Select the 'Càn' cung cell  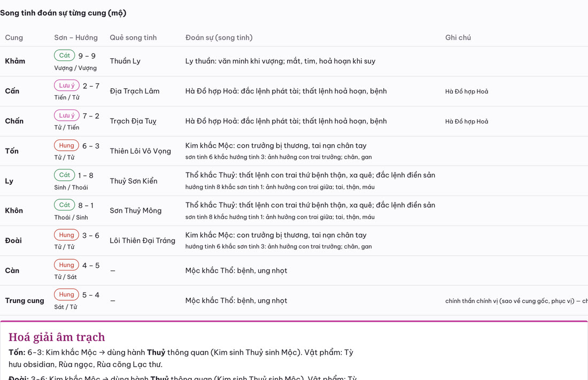(12, 271)
